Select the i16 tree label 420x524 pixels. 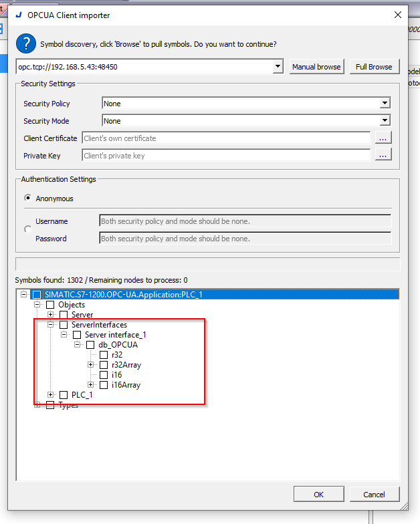[x=116, y=374]
